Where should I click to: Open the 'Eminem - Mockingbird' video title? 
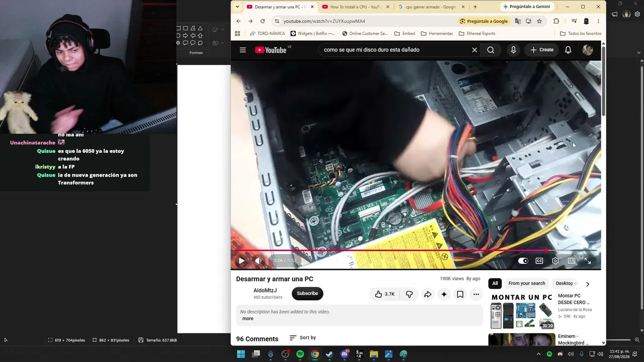pyautogui.click(x=574, y=339)
